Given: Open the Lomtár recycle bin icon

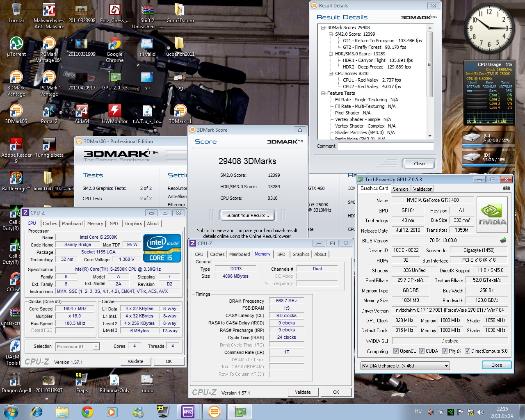Looking at the screenshot, I should click(x=16, y=13).
